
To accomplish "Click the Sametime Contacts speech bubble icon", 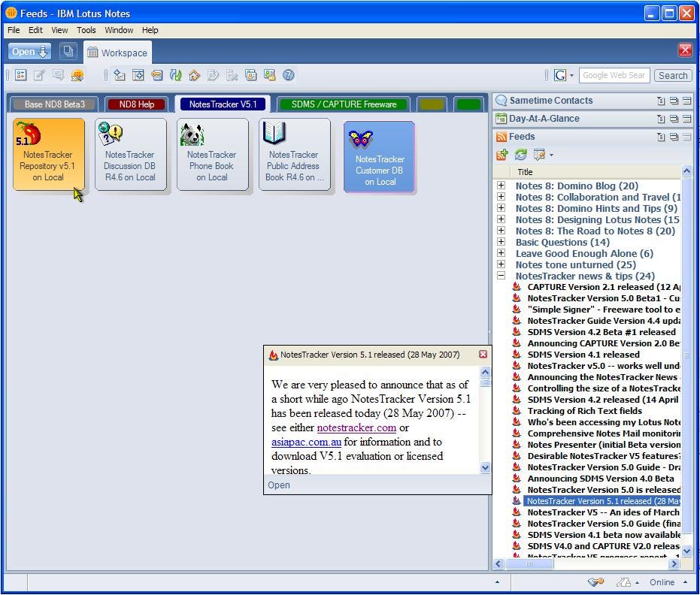I will pyautogui.click(x=502, y=101).
